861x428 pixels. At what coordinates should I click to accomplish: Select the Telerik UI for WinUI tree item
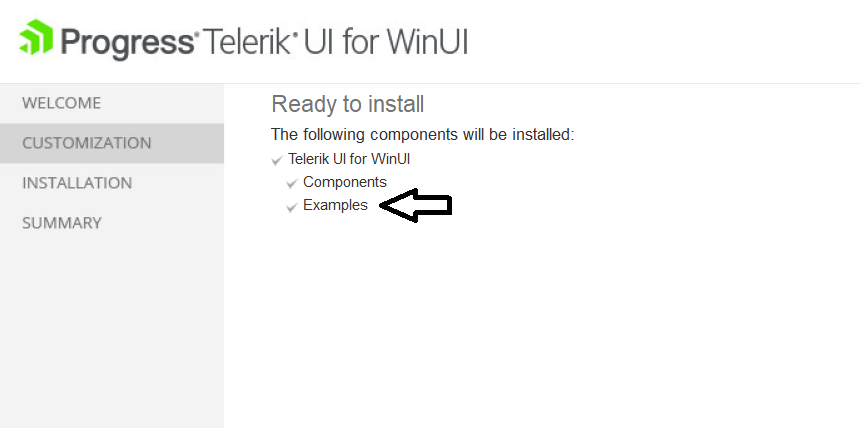pyautogui.click(x=349, y=159)
